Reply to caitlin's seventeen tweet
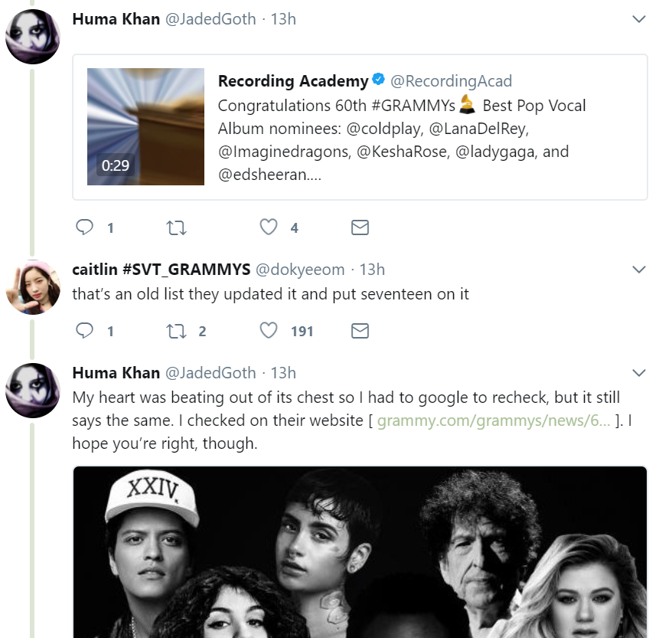This screenshot has height=638, width=672. [x=85, y=331]
